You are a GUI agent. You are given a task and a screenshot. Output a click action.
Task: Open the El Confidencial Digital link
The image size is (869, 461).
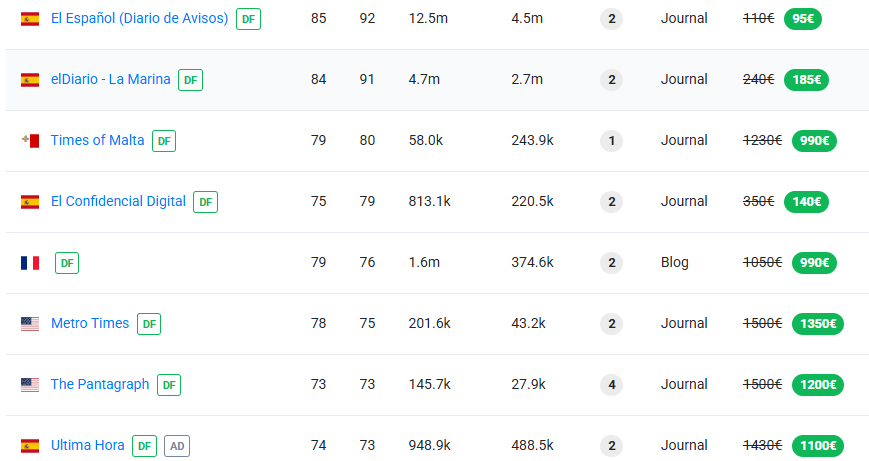pos(118,201)
